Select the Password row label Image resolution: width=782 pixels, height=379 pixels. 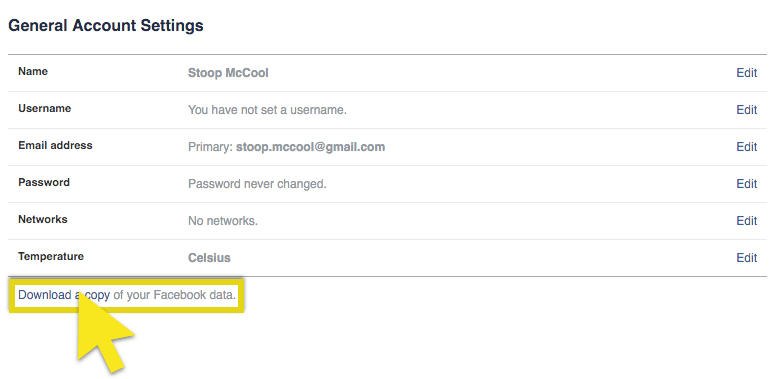coord(44,182)
